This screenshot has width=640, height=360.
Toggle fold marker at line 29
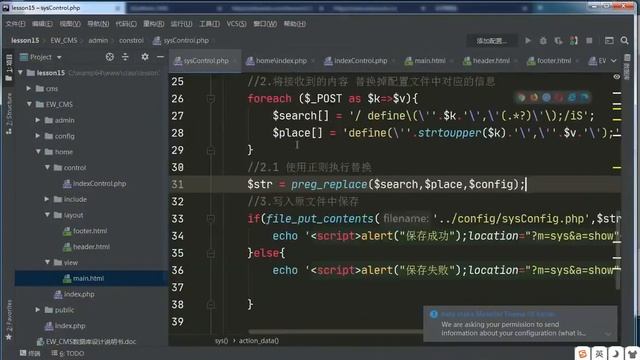[211, 151]
